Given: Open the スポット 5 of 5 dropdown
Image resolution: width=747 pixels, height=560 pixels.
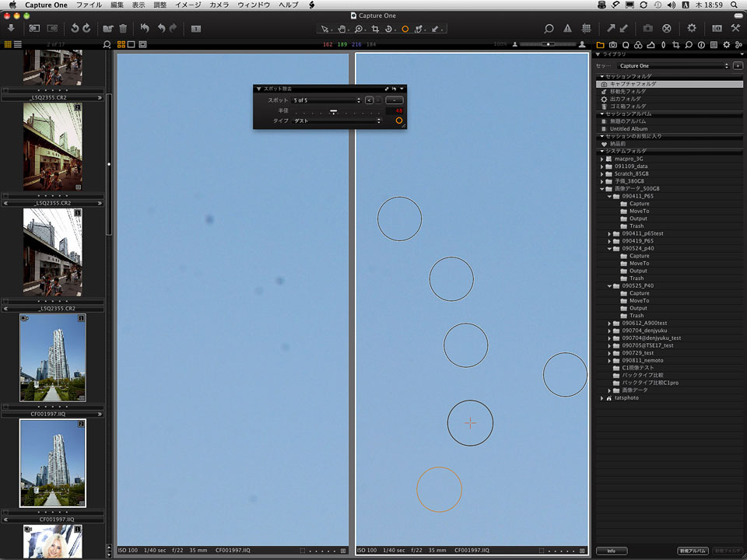Looking at the screenshot, I should (x=327, y=100).
